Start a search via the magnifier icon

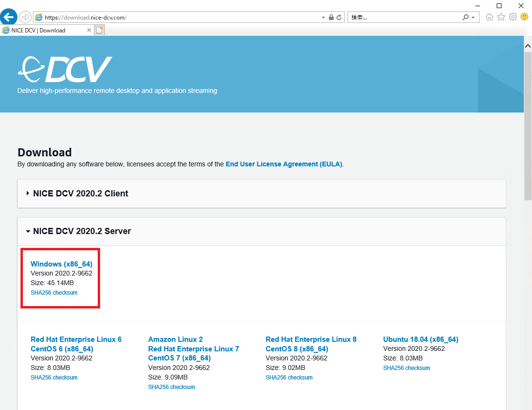(464, 17)
